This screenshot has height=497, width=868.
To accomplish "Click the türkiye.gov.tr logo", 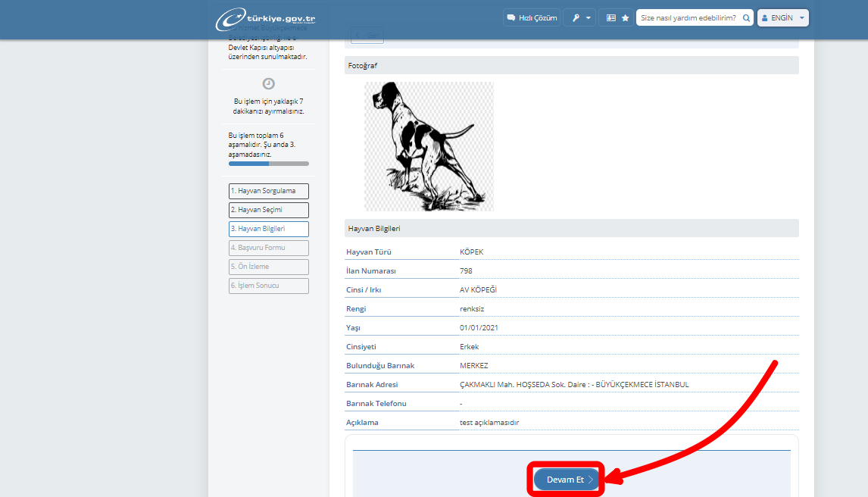I will pos(265,18).
